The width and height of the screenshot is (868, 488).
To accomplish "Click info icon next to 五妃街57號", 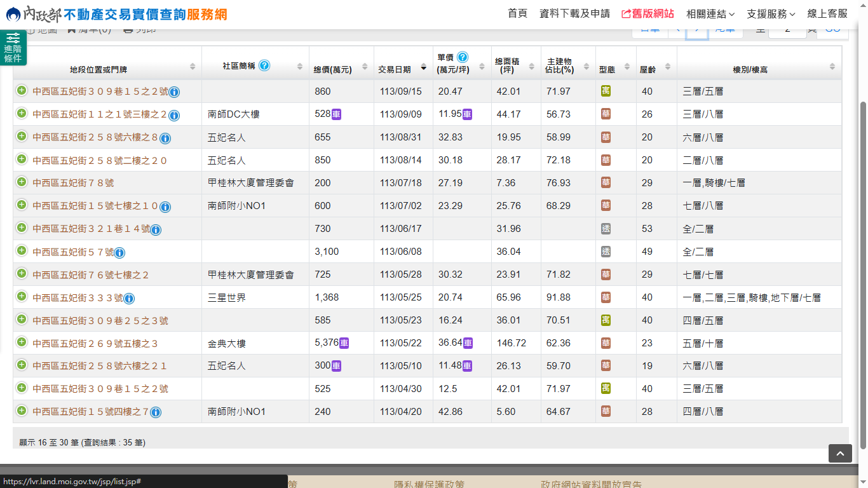I will click(119, 252).
